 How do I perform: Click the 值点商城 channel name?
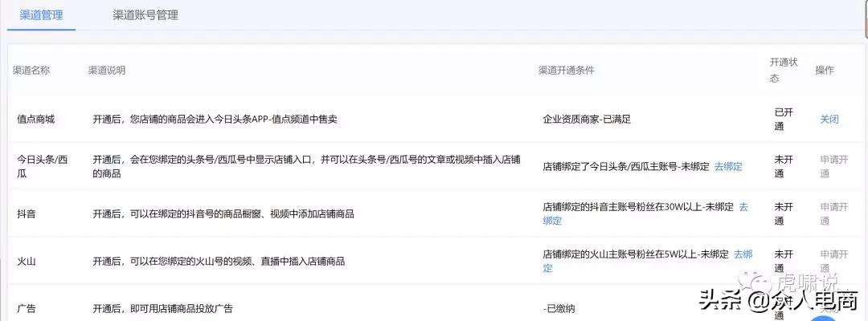(36, 119)
